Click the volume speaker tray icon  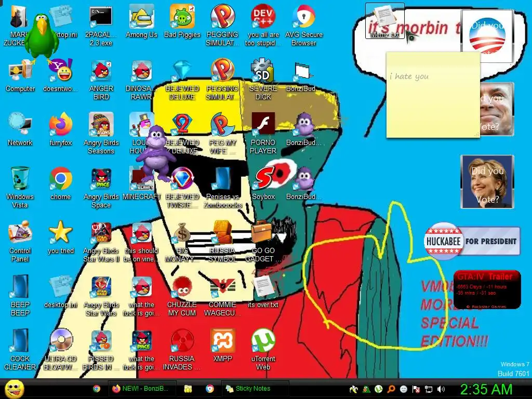(x=441, y=389)
